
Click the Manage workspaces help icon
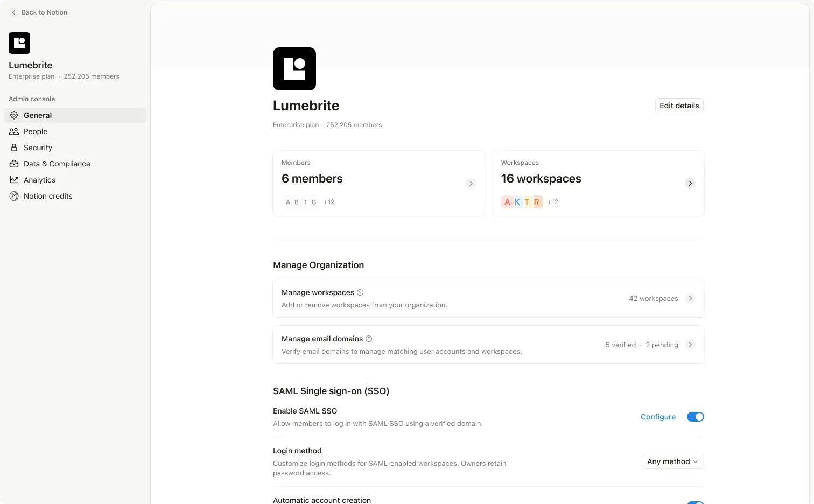coord(360,292)
